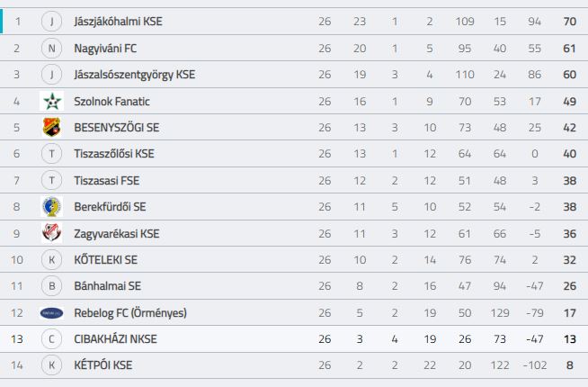
Task: Select KÉTPÓI KSE's K placeholder badge
Action: pyautogui.click(x=52, y=365)
